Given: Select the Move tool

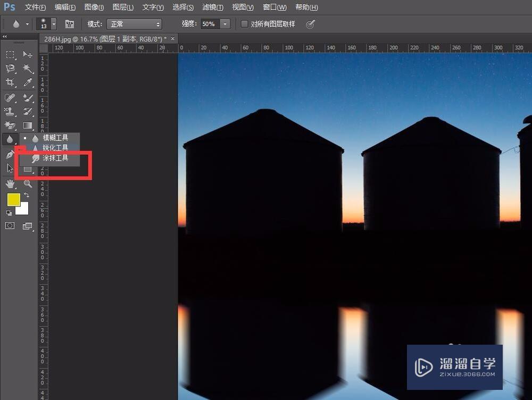Looking at the screenshot, I should 28,55.
